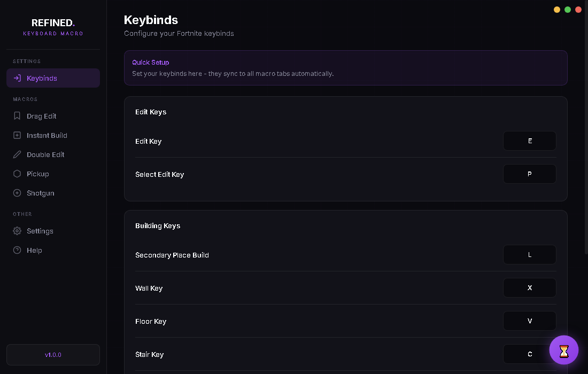Change the Select Edit Key binding P

click(530, 174)
